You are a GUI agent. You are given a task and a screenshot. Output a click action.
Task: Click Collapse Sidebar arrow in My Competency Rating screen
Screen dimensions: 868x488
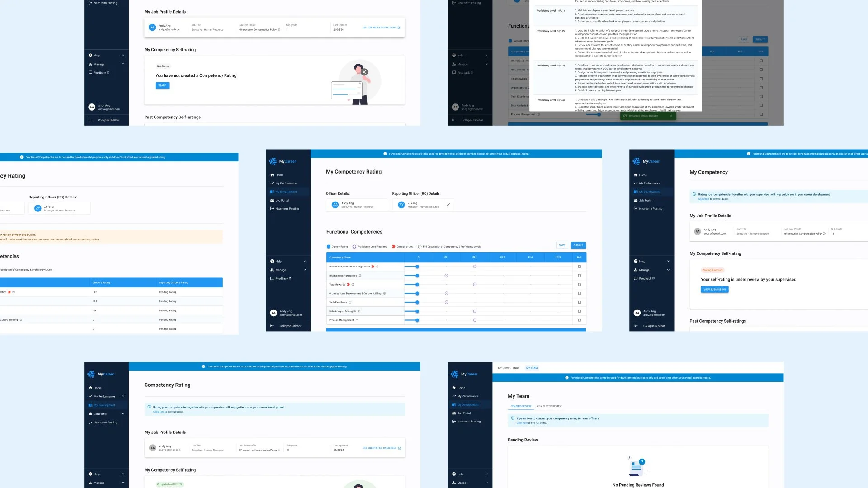pos(272,326)
